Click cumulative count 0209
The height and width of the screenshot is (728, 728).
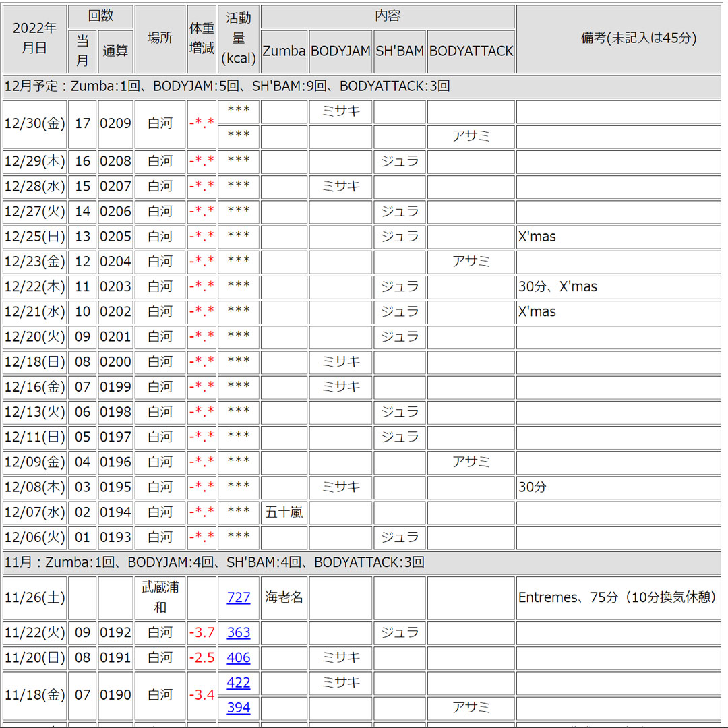tap(116, 124)
